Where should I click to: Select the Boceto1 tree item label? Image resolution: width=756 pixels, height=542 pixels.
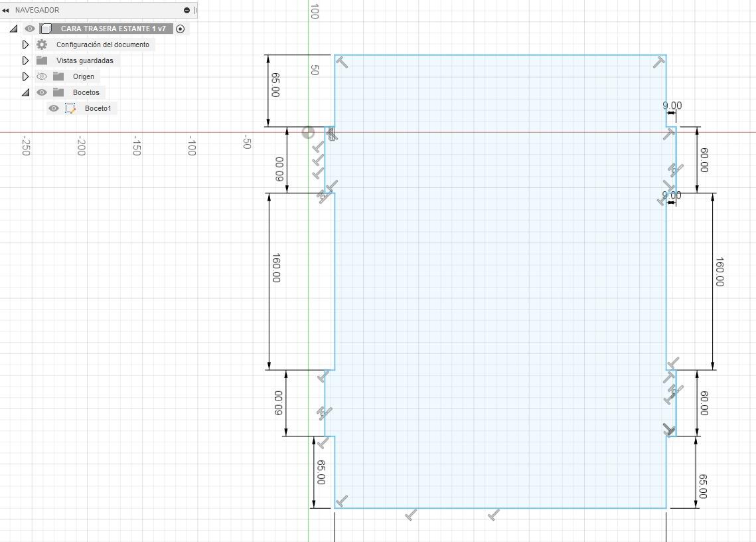click(98, 108)
